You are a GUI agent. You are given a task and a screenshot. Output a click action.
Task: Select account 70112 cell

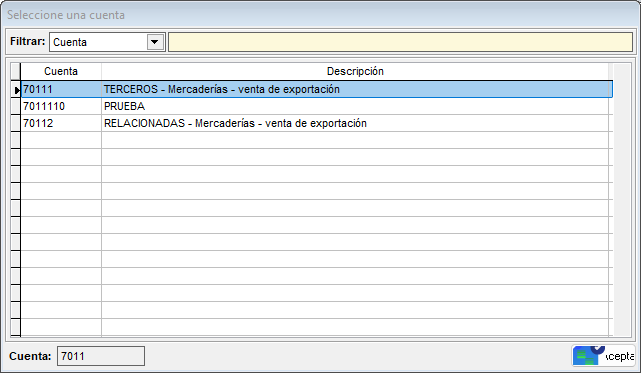61,123
